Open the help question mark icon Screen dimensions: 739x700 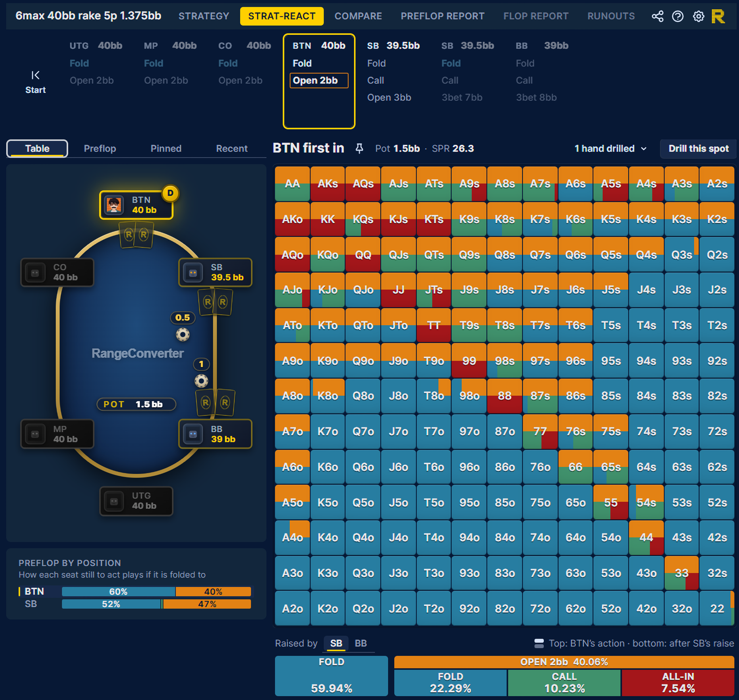[x=678, y=16]
